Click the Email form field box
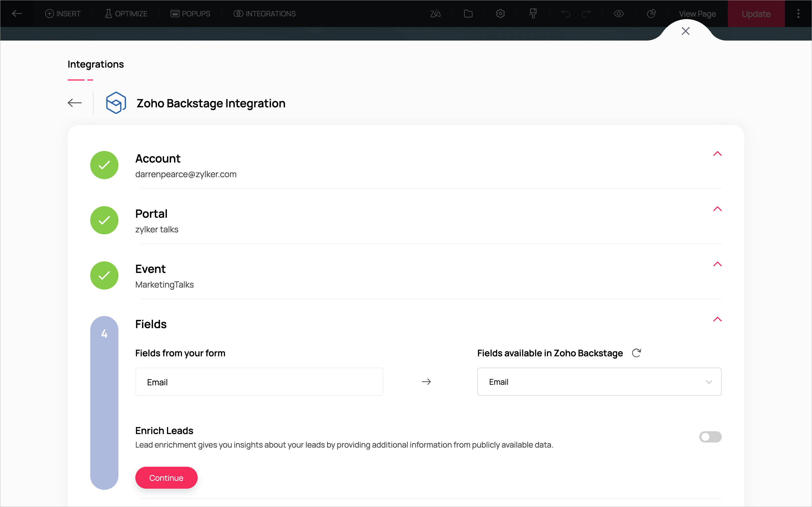Screen dimensions: 812x507 (259, 382)
